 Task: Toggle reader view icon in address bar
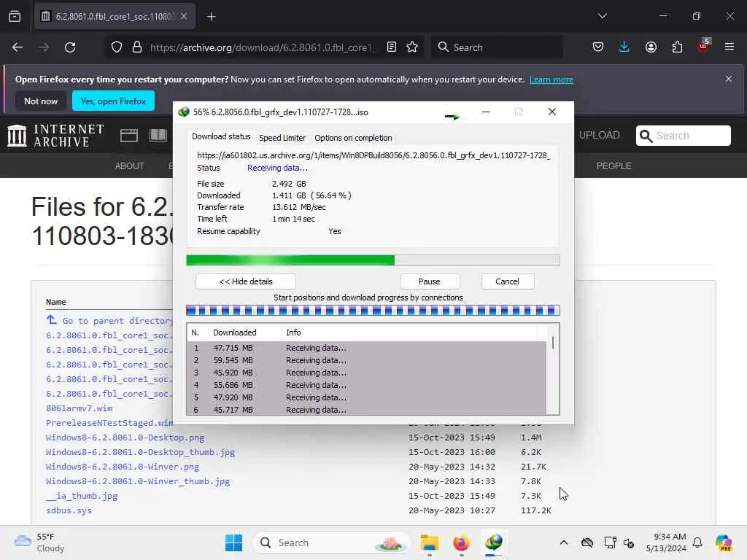(392, 47)
